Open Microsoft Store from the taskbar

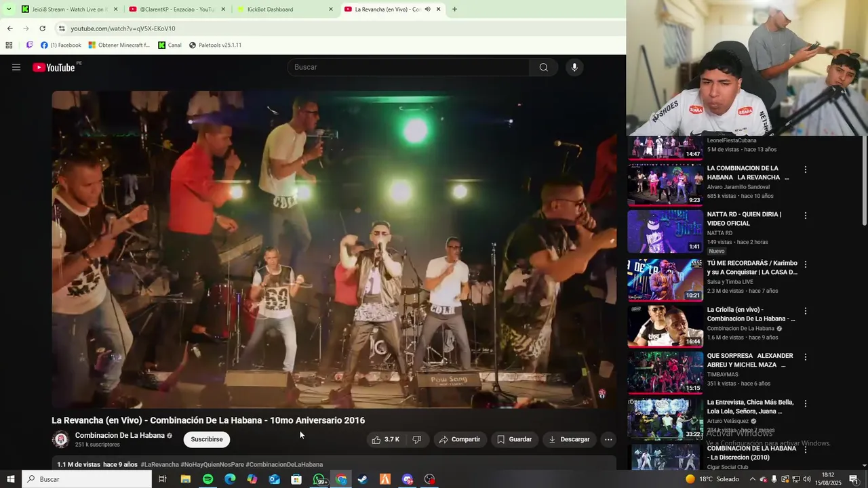click(x=296, y=479)
